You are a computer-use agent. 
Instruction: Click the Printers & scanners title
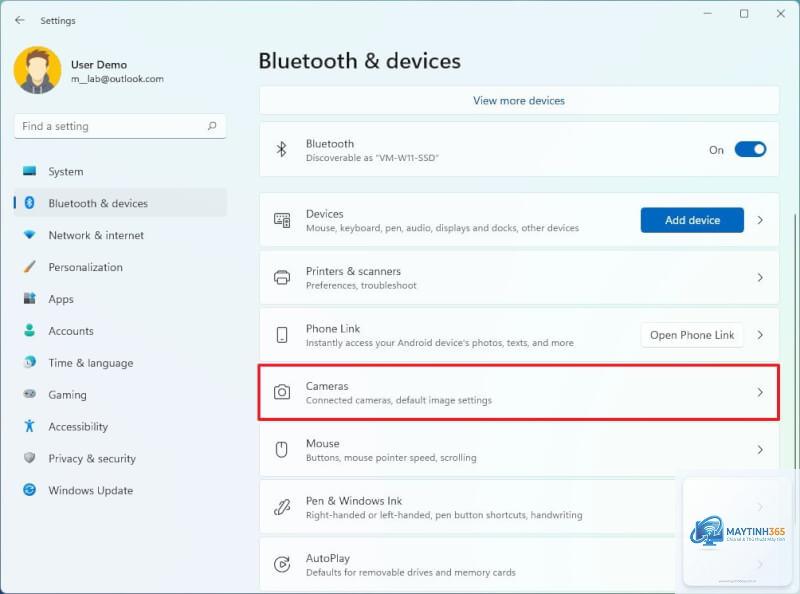[x=353, y=271]
